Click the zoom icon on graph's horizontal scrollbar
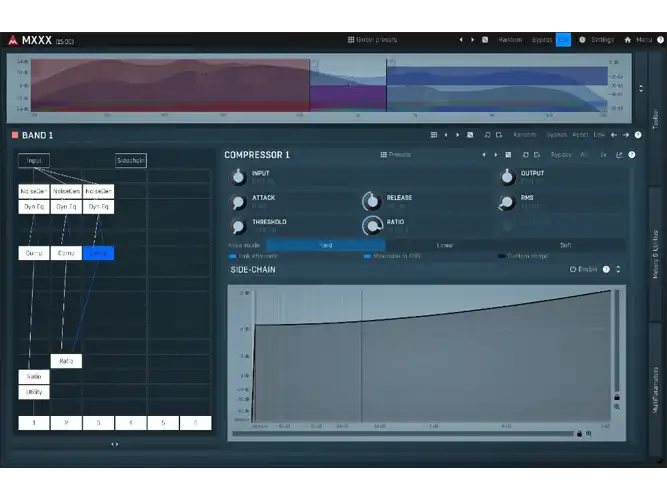Viewport: 667px width, 500px height. tap(589, 434)
